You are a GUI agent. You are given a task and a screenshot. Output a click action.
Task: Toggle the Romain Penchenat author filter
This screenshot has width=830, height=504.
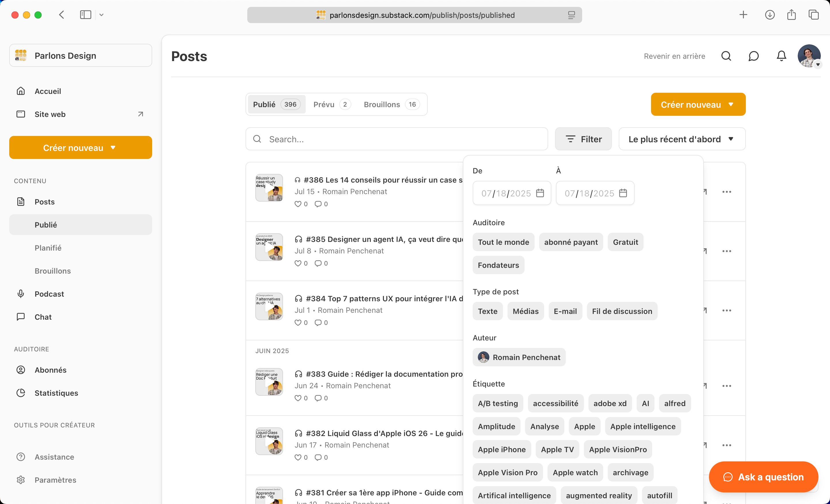point(519,357)
